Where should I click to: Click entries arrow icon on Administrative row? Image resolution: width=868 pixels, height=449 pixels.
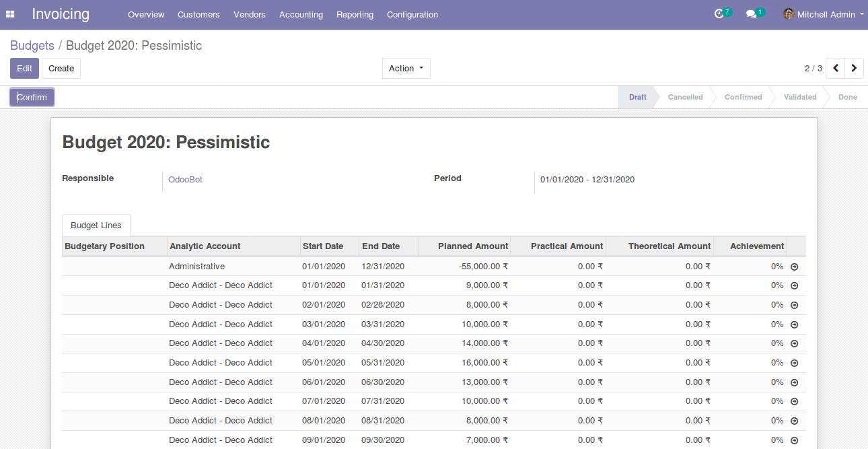click(794, 267)
